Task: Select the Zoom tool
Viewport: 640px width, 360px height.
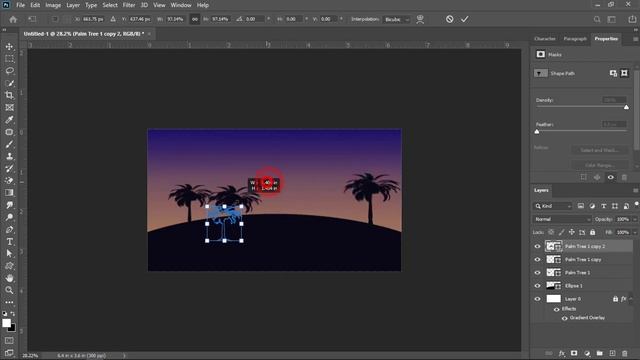Action: (x=9, y=290)
